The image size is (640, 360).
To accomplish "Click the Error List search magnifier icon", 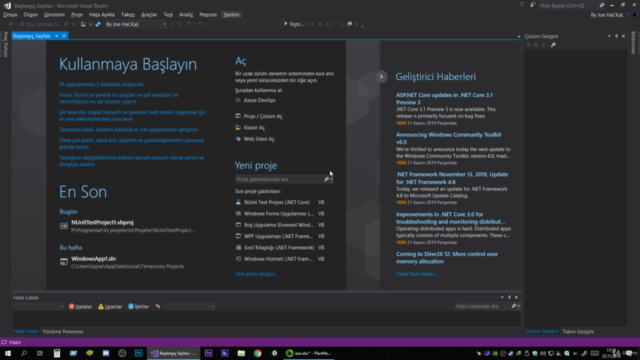I will [x=514, y=306].
